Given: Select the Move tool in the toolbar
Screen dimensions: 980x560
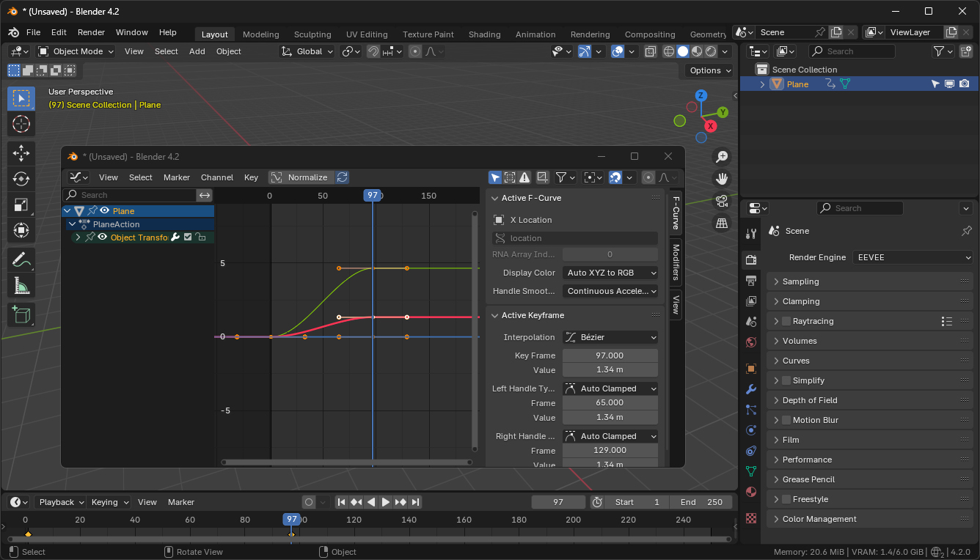Looking at the screenshot, I should click(21, 152).
